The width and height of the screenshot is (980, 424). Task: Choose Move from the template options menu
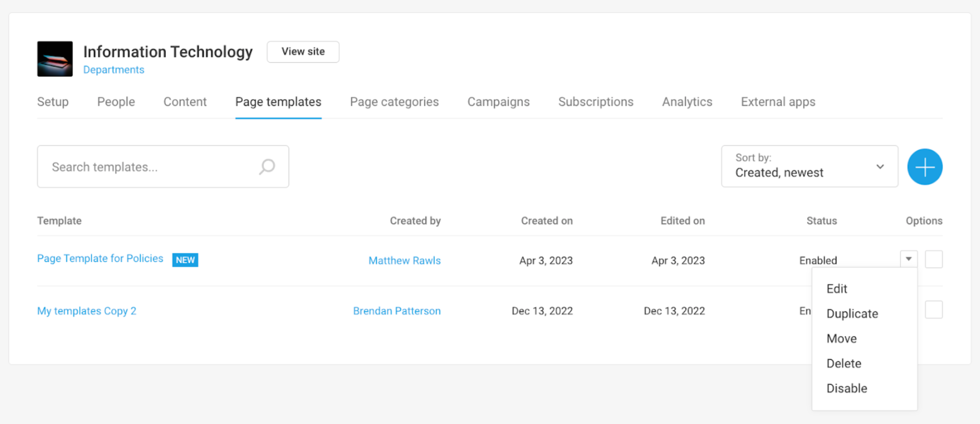tap(841, 338)
